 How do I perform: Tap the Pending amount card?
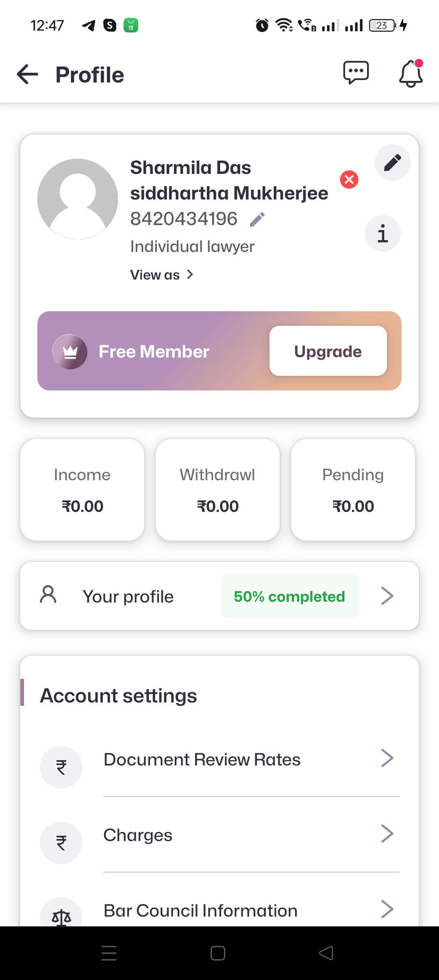point(353,490)
